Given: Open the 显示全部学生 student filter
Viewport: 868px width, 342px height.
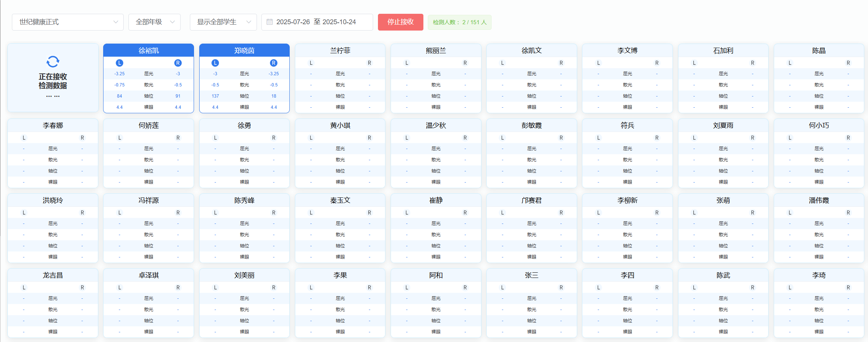Looking at the screenshot, I should tap(223, 22).
